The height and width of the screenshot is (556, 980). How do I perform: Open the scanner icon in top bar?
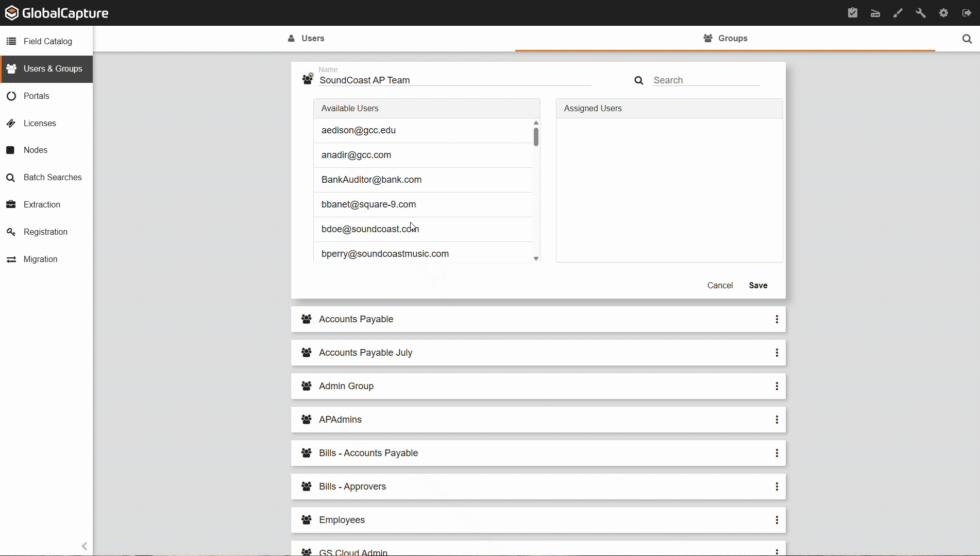pos(875,13)
